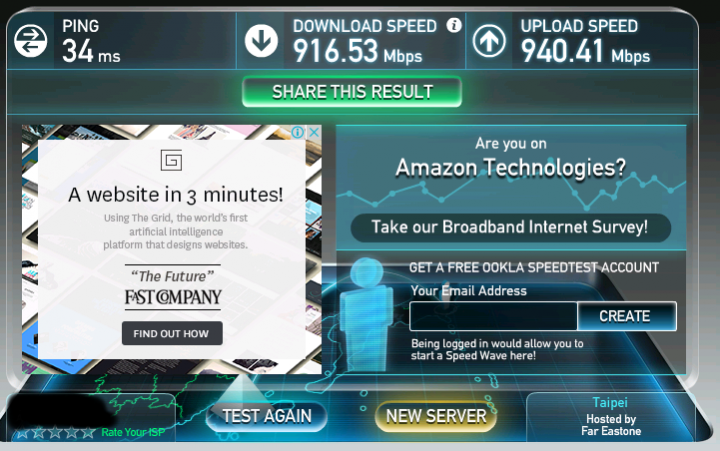Click the ping double-arrow icon
This screenshot has height=451, width=720.
30,41
